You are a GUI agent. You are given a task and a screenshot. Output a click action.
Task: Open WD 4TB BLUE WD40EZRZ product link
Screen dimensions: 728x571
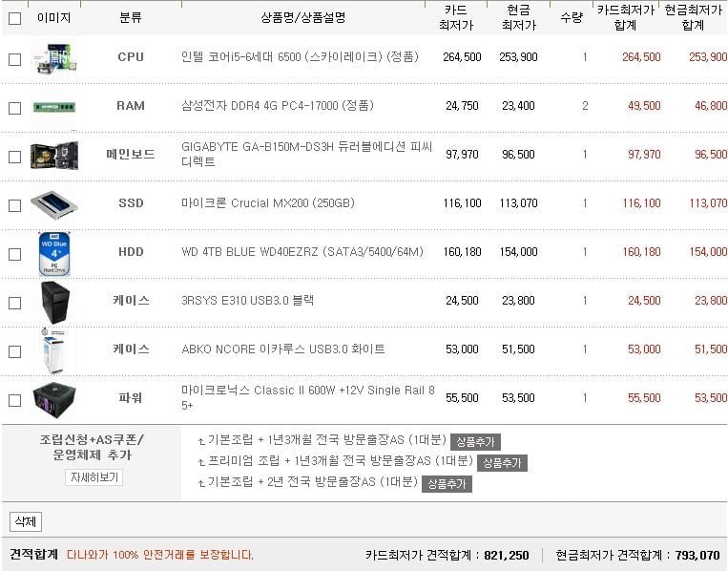(302, 252)
